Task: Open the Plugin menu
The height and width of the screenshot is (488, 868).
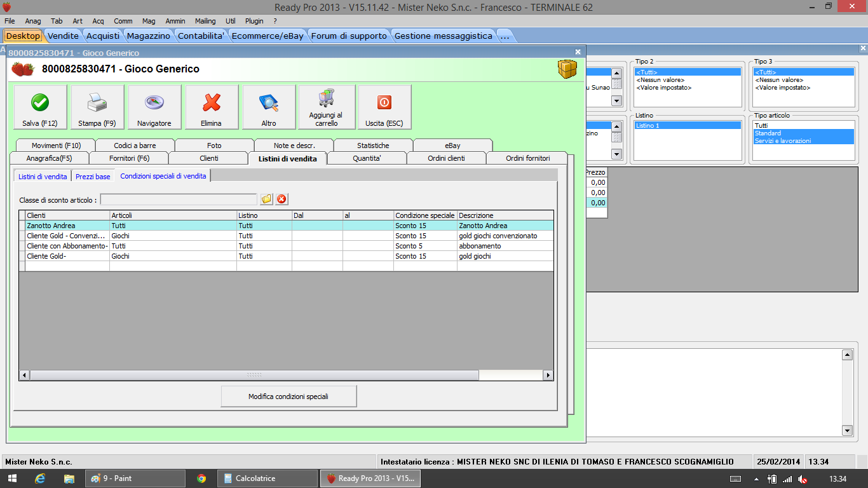Action: click(x=254, y=21)
